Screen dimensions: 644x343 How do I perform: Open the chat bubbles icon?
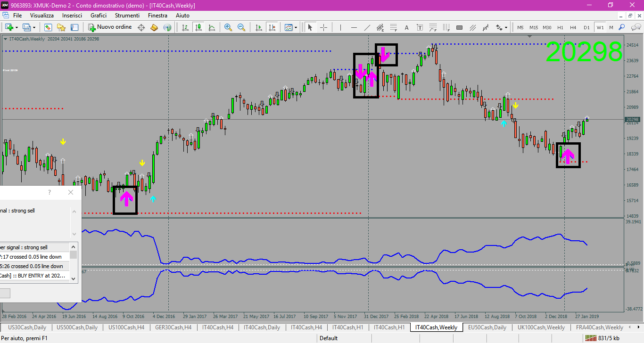coord(636,27)
